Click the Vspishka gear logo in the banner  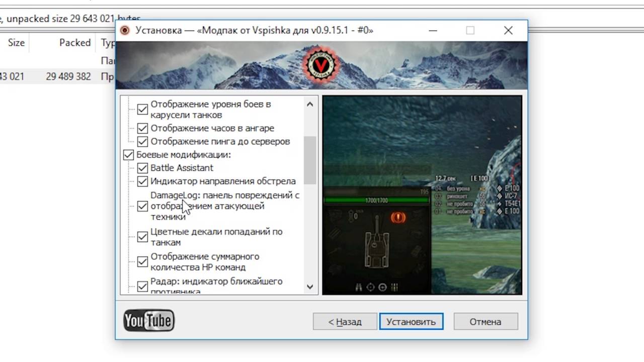pos(321,66)
